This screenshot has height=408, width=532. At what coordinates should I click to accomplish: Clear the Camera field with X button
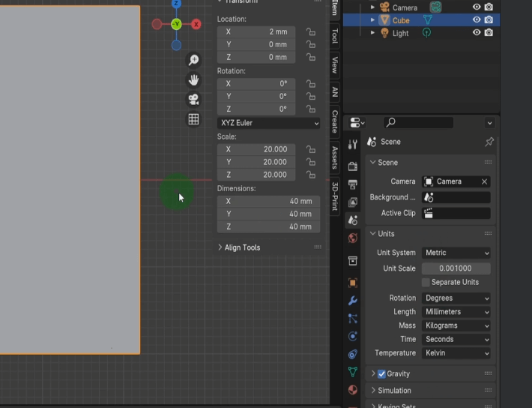tap(484, 181)
